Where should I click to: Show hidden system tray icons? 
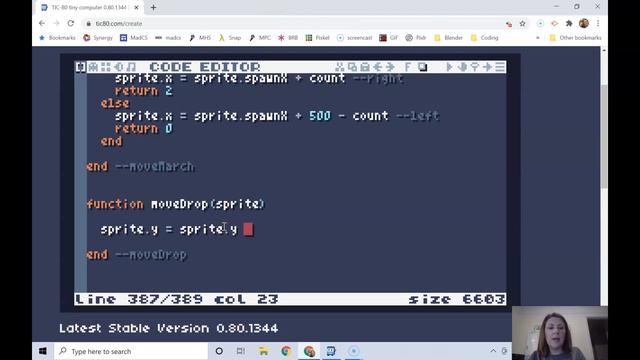[493, 351]
